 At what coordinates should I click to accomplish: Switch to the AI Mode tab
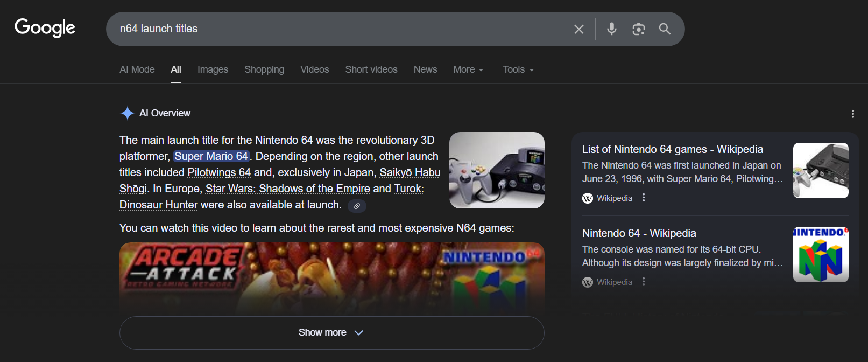pyautogui.click(x=137, y=69)
